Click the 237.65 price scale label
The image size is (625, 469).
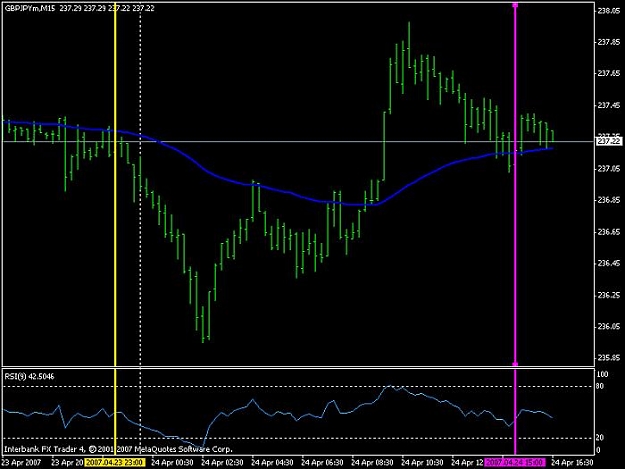click(x=609, y=74)
